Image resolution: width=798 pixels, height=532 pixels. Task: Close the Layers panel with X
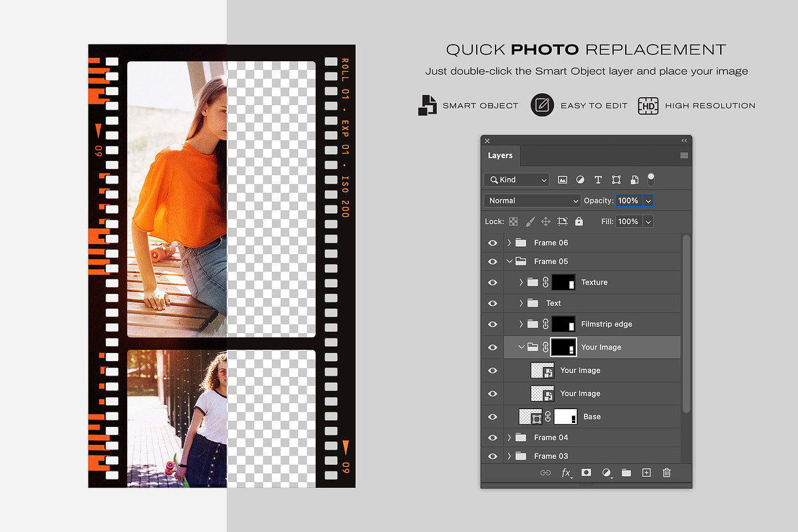pos(487,141)
